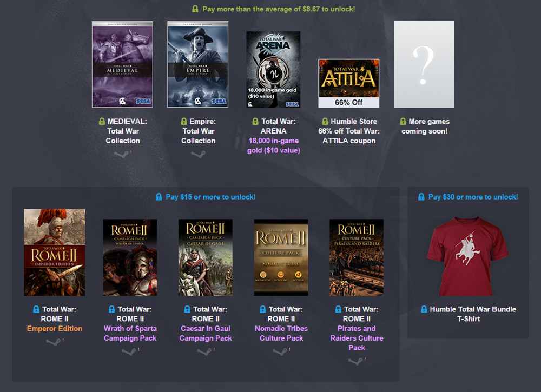Click the Steam icon under Nomadic Tribes Culture Pack

coord(280,351)
